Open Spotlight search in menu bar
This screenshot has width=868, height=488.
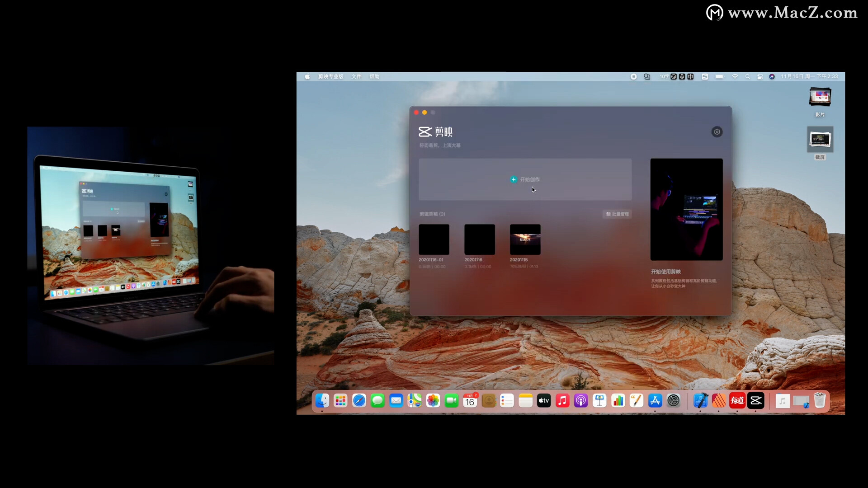[748, 77]
